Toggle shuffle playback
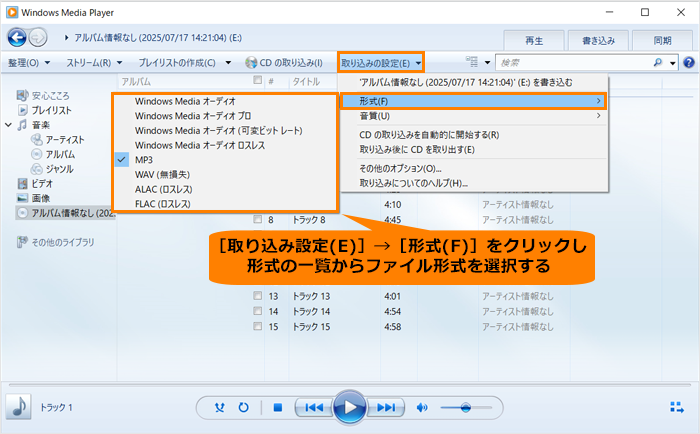Viewport: 700px width, 434px height. click(219, 407)
